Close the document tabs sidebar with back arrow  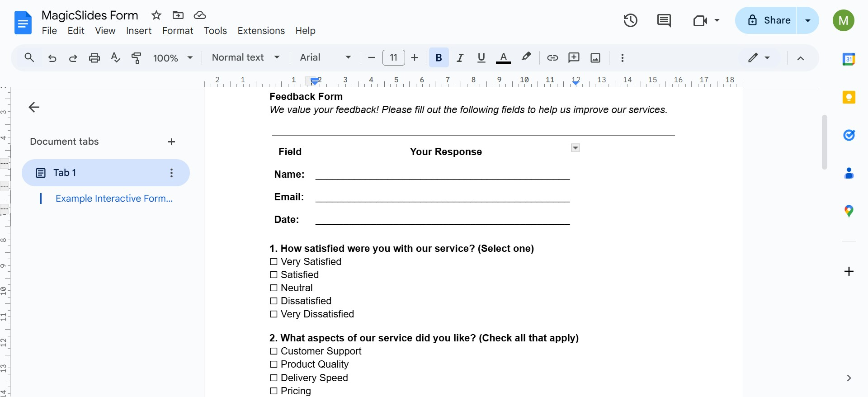(x=34, y=107)
